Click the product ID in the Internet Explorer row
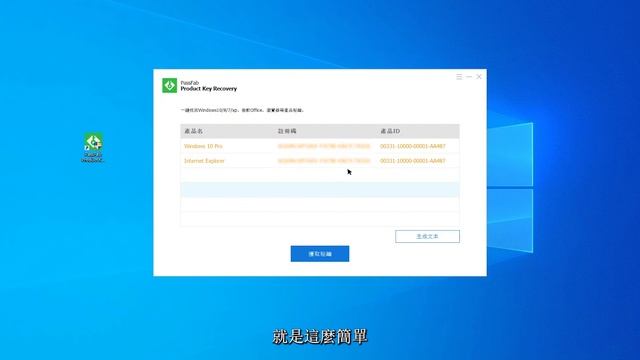The height and width of the screenshot is (360, 640). point(413,161)
